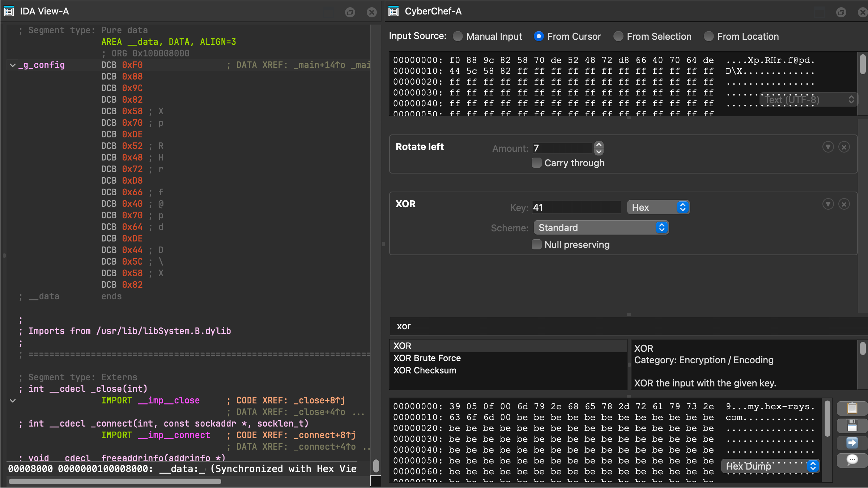Open the Hex Dump output format dropdown

(770, 466)
